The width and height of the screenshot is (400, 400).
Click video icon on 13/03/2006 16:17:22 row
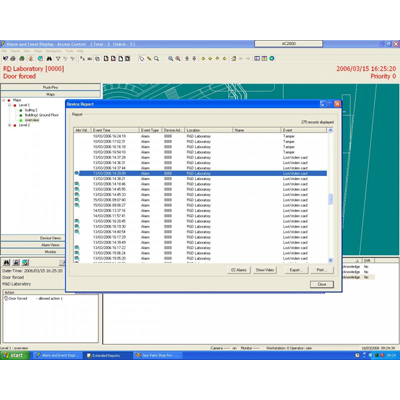click(x=77, y=248)
